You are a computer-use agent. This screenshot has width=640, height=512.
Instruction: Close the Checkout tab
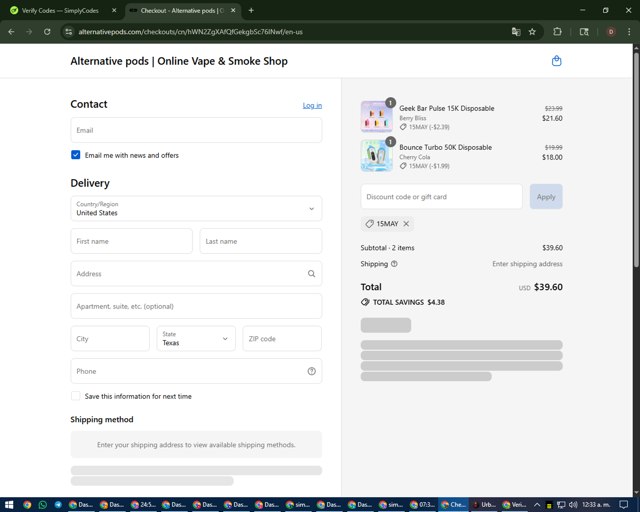pos(233,11)
